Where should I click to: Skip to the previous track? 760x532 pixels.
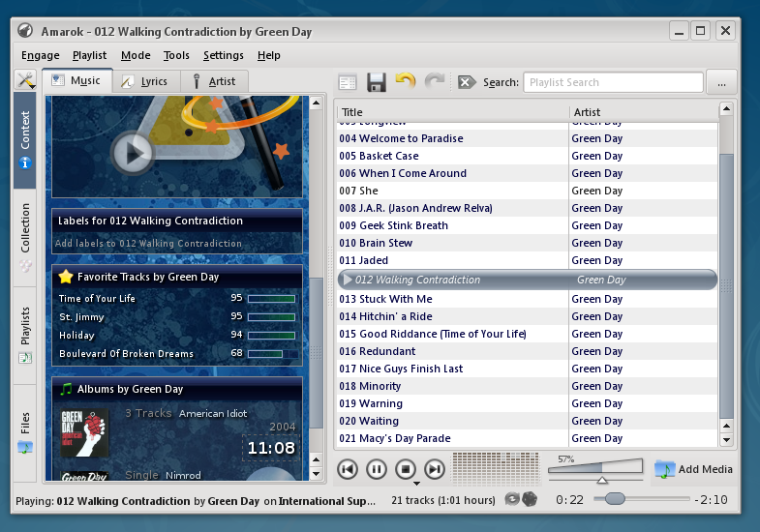coord(348,469)
